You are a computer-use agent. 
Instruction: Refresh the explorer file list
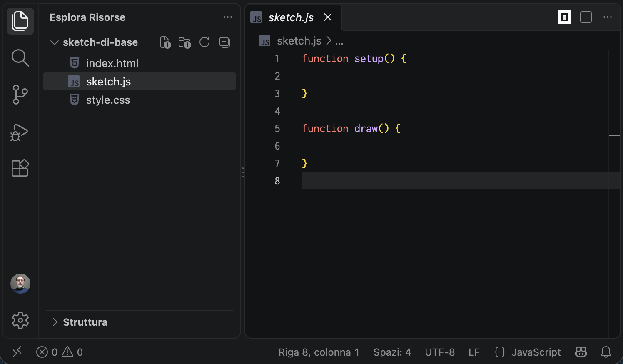point(204,42)
